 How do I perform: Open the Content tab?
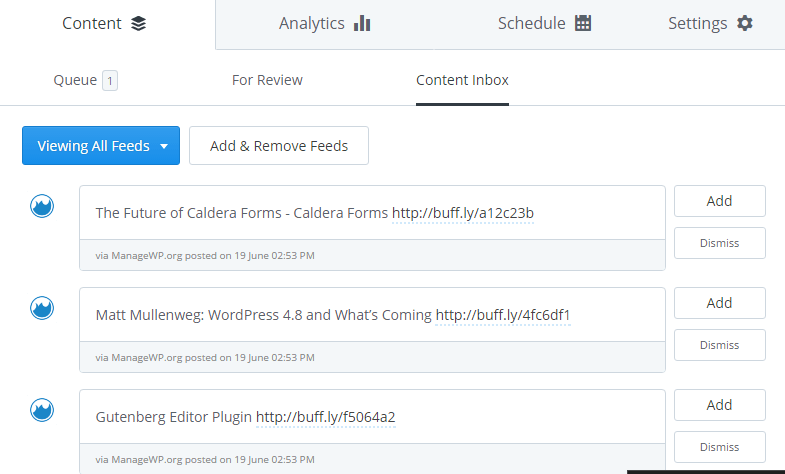(x=104, y=24)
